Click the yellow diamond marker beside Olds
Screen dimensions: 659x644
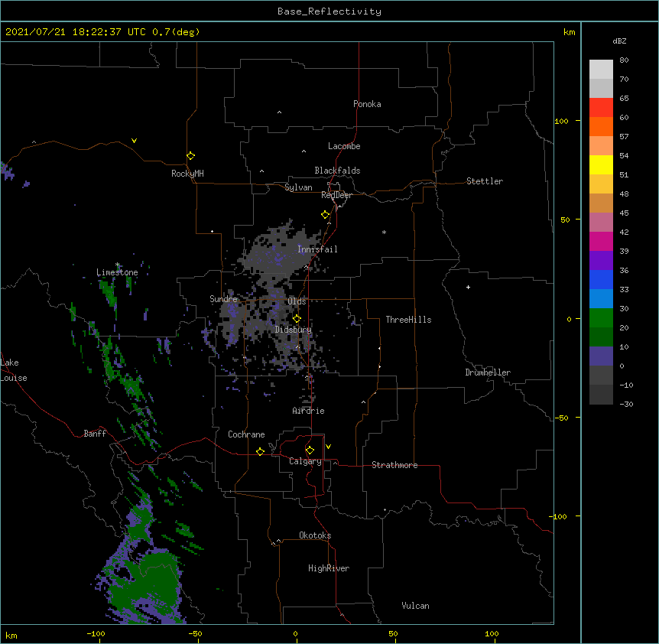click(297, 318)
